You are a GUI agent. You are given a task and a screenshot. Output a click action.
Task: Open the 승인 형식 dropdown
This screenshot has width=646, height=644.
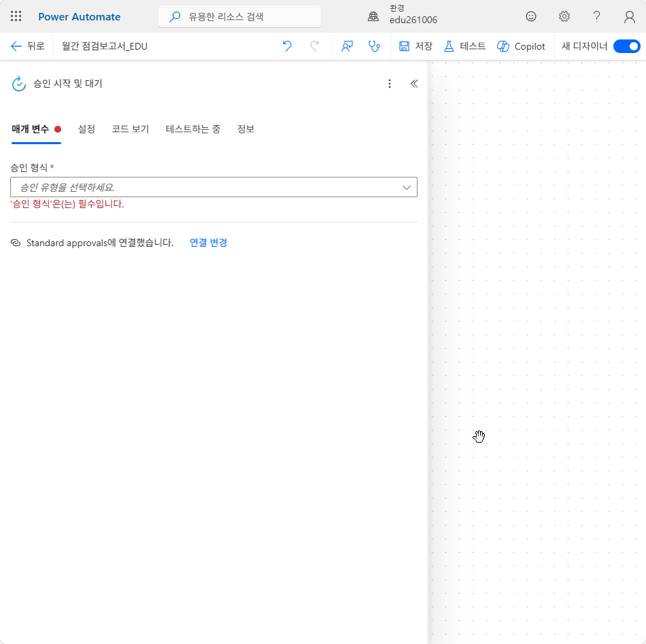214,187
